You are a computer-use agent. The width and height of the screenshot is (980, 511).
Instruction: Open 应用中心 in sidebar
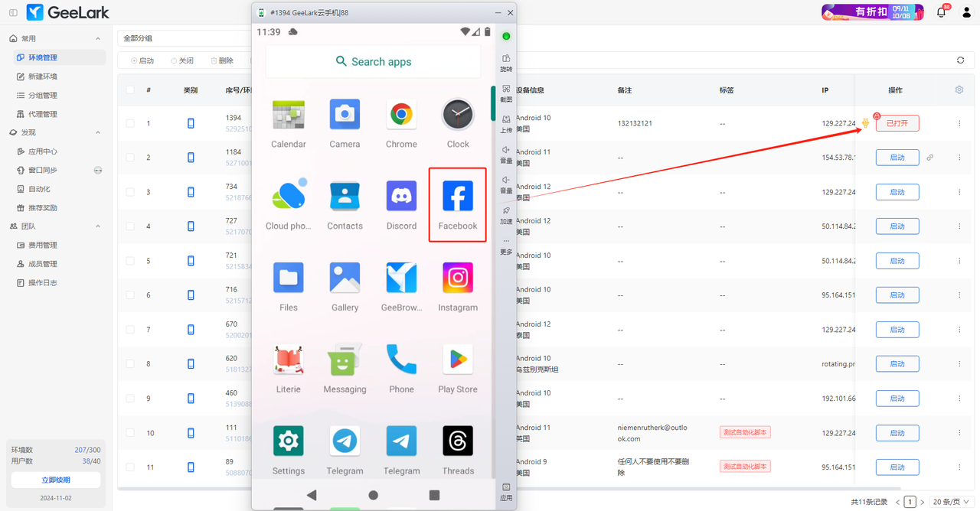click(59, 151)
